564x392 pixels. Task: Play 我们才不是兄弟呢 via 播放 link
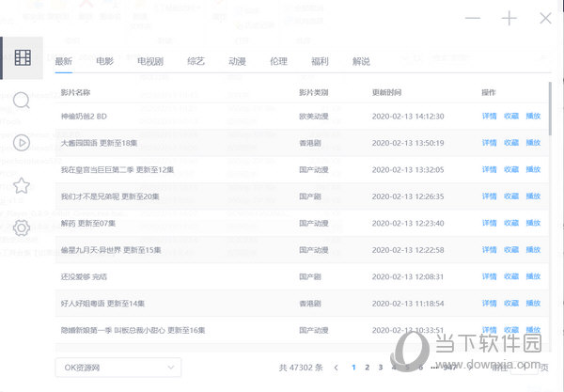[x=533, y=196]
